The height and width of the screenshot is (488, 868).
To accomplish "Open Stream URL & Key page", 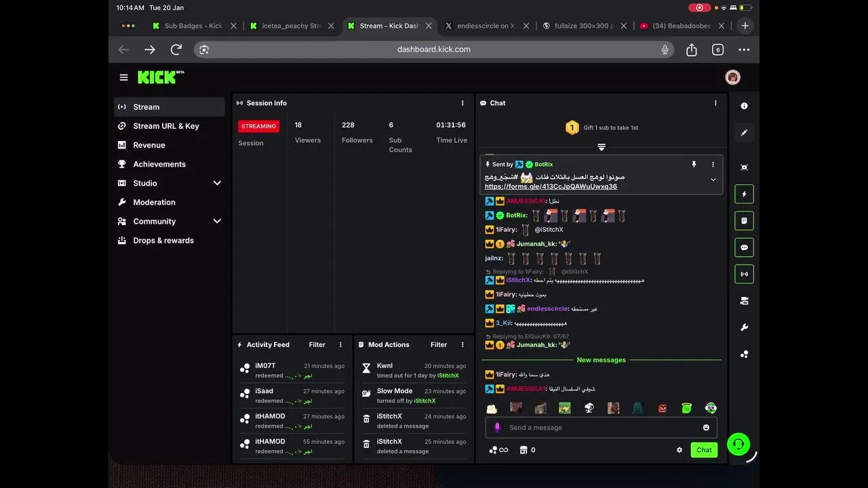I will tap(170, 126).
